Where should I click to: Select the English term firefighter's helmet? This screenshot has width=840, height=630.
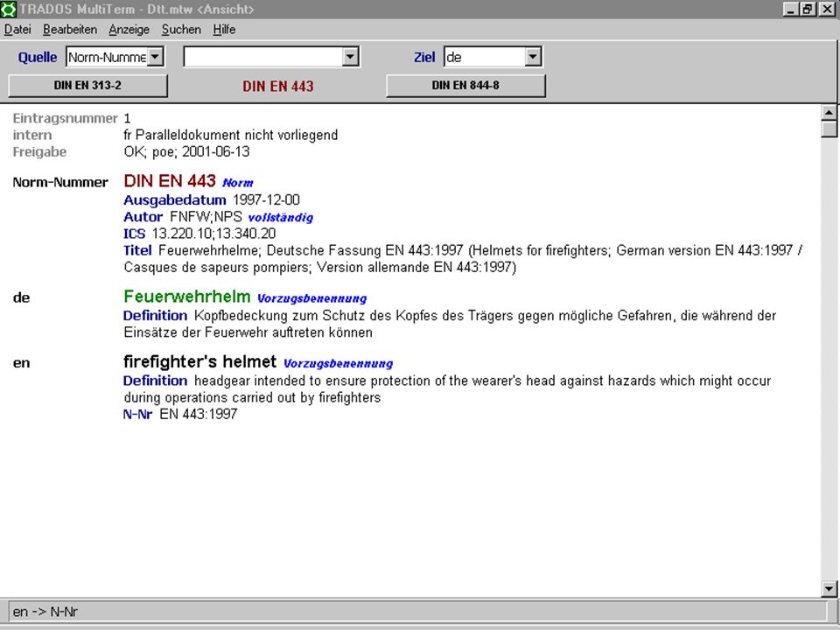click(199, 361)
